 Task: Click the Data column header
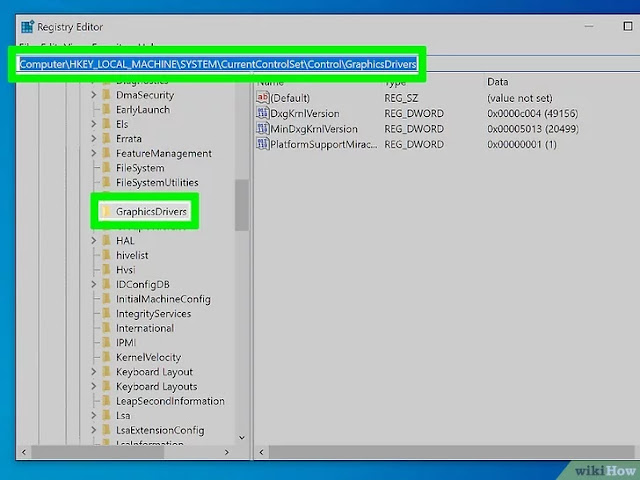tap(497, 82)
